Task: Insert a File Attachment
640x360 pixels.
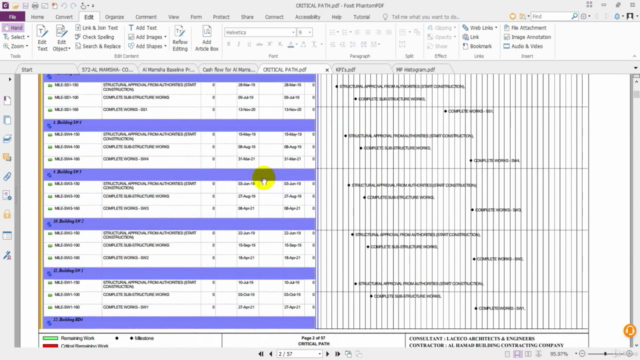Action: 525,28
